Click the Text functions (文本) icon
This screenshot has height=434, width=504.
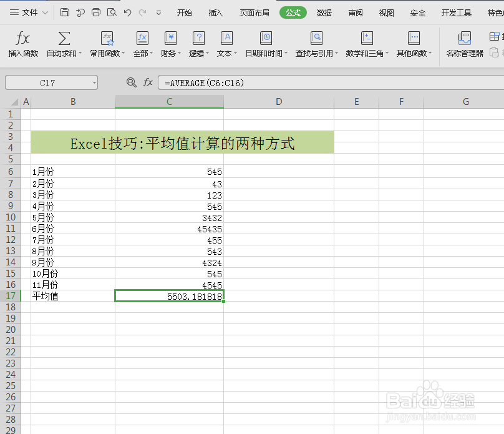pos(225,42)
